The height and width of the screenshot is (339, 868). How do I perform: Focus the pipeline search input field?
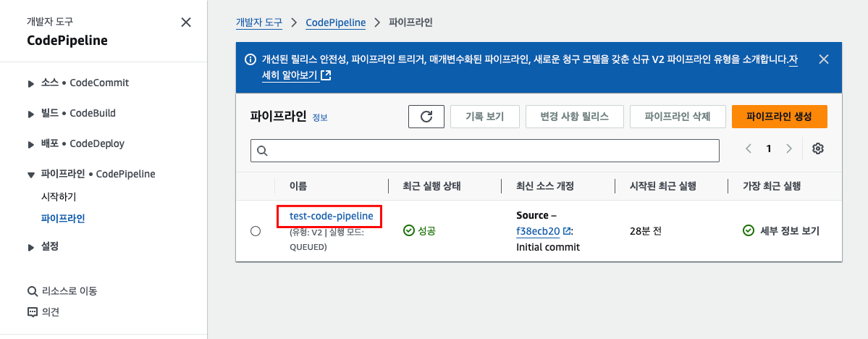click(485, 151)
